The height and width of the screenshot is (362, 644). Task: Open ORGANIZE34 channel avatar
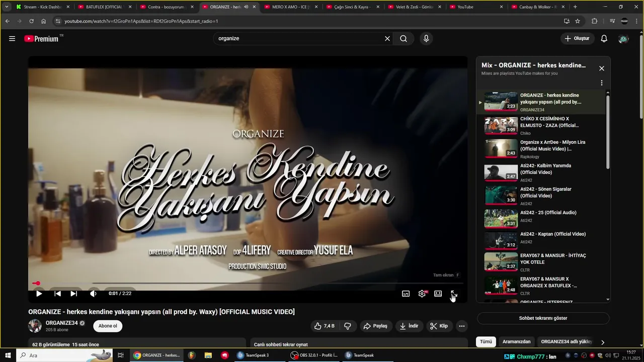[x=35, y=326]
